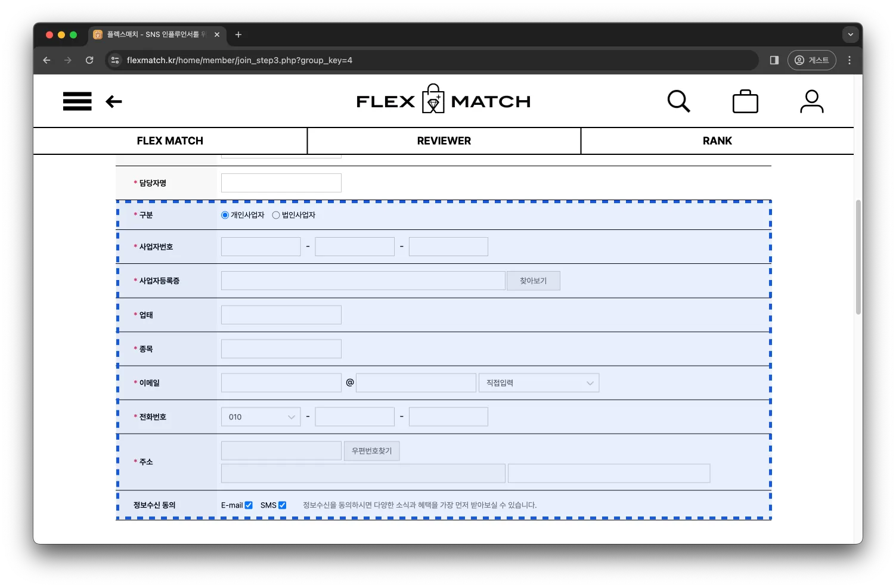
Task: Click the detailed address input field
Action: (609, 474)
